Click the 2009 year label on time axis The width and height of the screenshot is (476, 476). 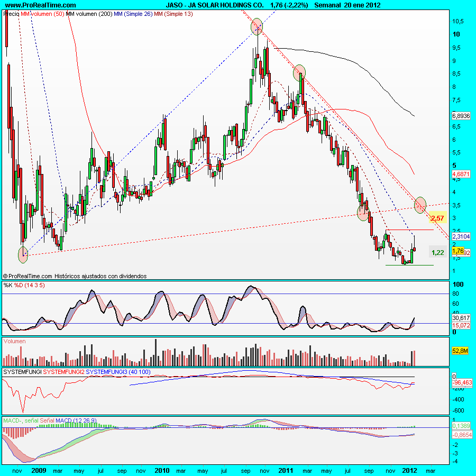point(39,471)
